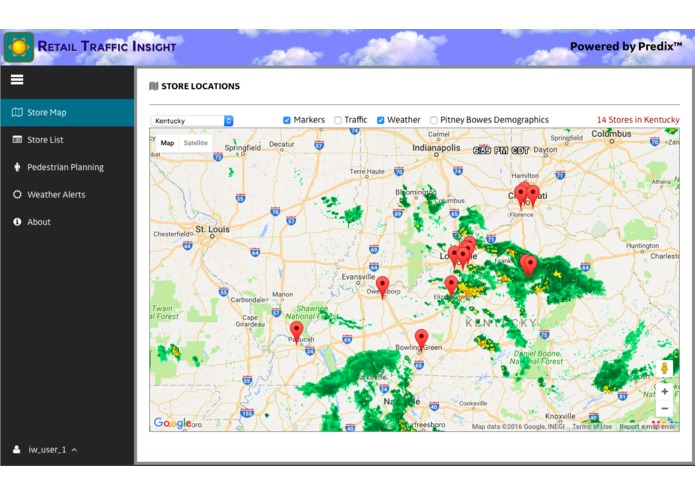Select the store marker at Owensboro

tap(383, 287)
